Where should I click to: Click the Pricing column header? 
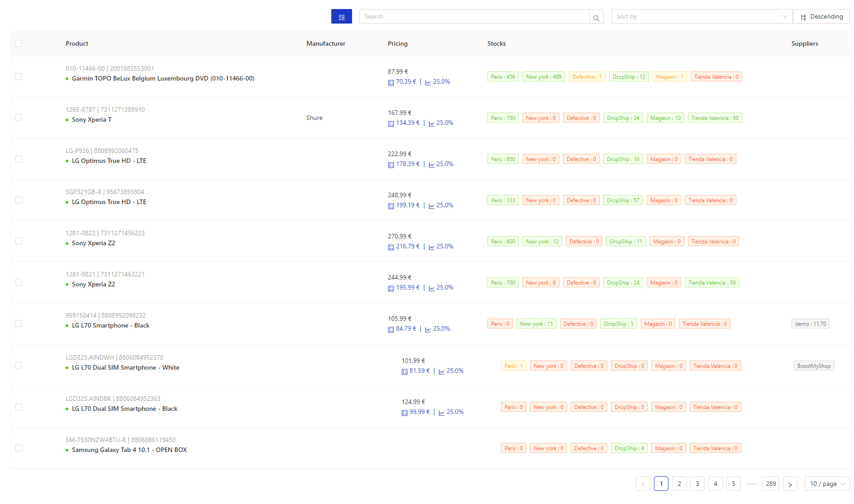pyautogui.click(x=397, y=43)
